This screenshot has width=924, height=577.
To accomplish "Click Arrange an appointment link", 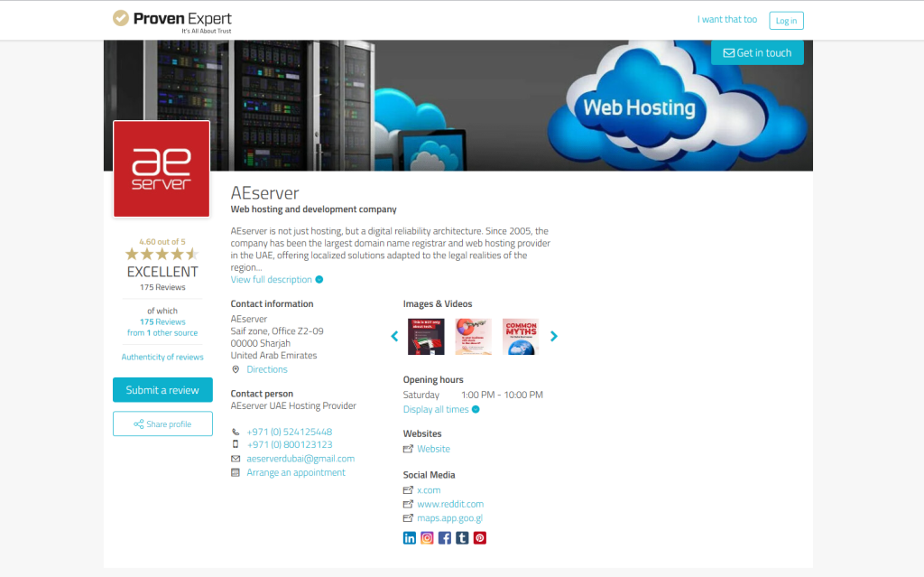I will pos(296,472).
